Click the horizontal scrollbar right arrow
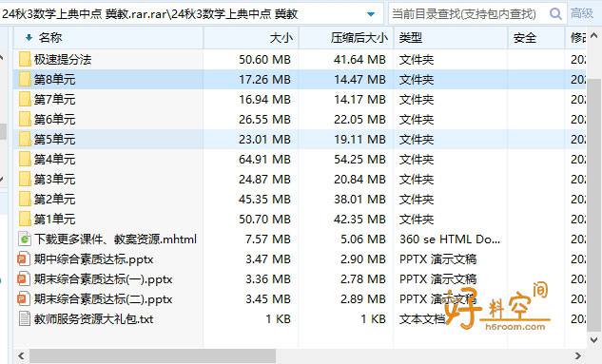 578,356
